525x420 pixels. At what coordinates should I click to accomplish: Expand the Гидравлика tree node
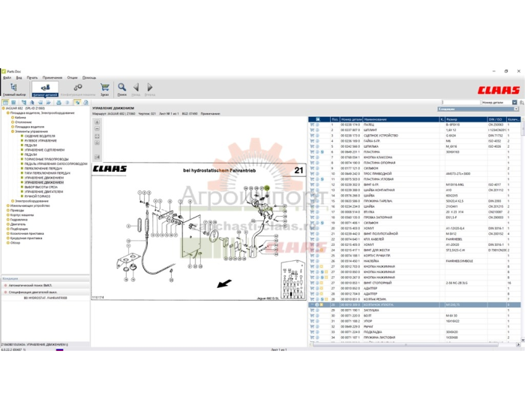tap(8, 220)
